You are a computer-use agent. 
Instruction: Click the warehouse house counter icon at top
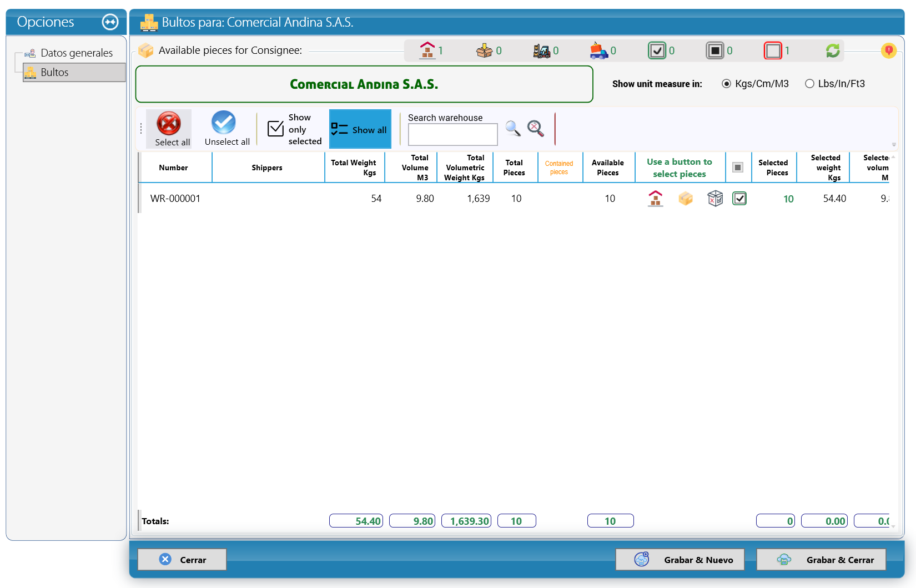(427, 50)
